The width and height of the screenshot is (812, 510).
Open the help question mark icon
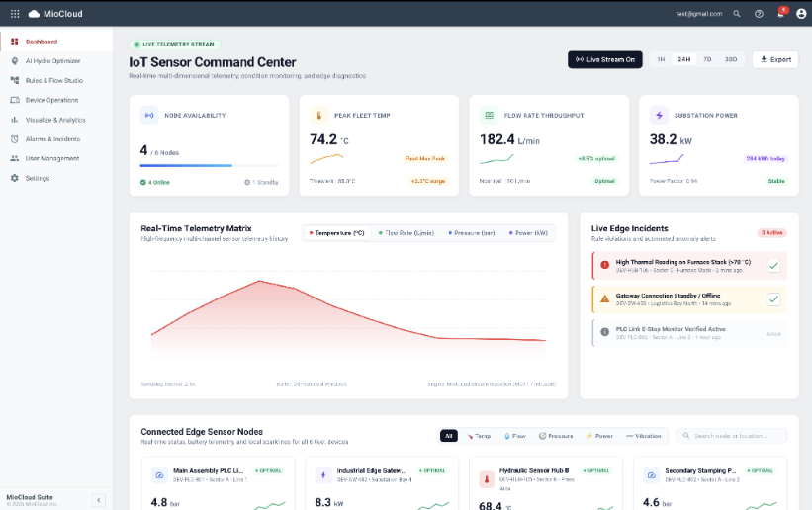759,14
